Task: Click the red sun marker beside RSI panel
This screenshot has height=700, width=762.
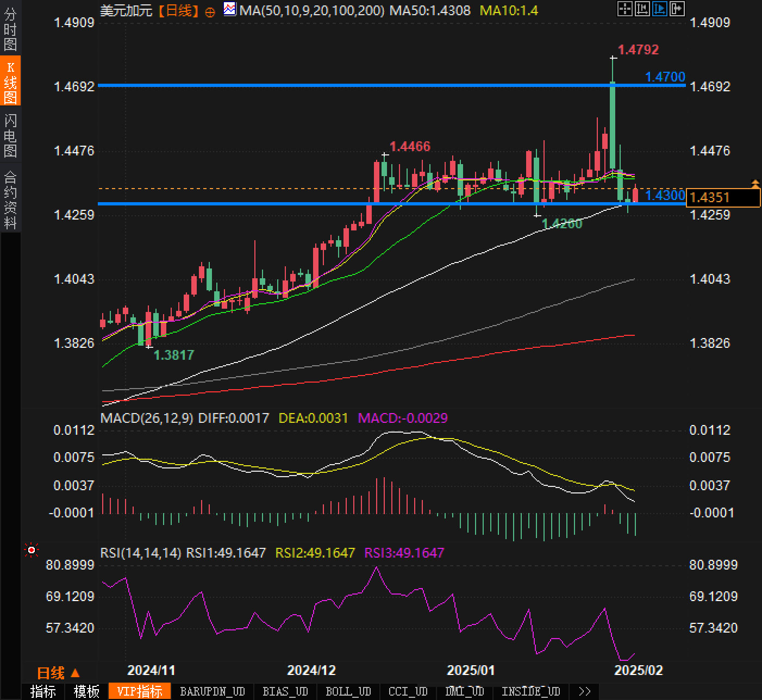Action: (x=32, y=551)
